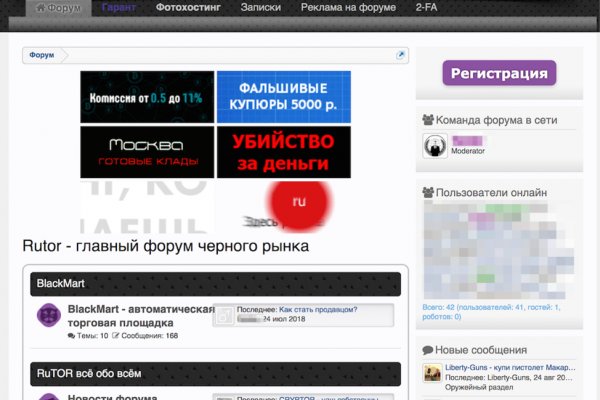The image size is (600, 400).
Task: Click the Moderator's avatar image
Action: click(434, 145)
